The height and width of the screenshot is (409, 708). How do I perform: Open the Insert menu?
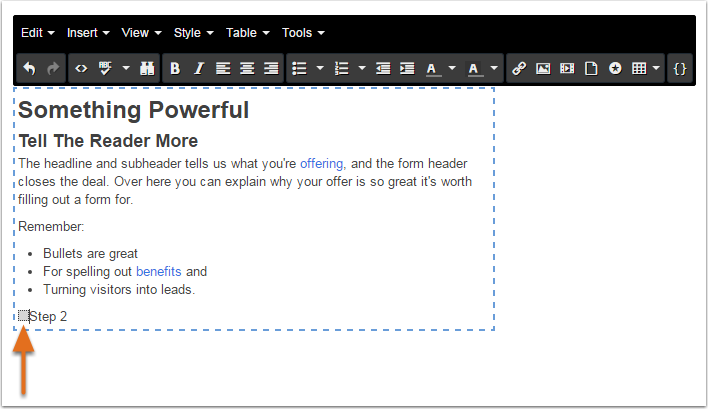(x=88, y=33)
